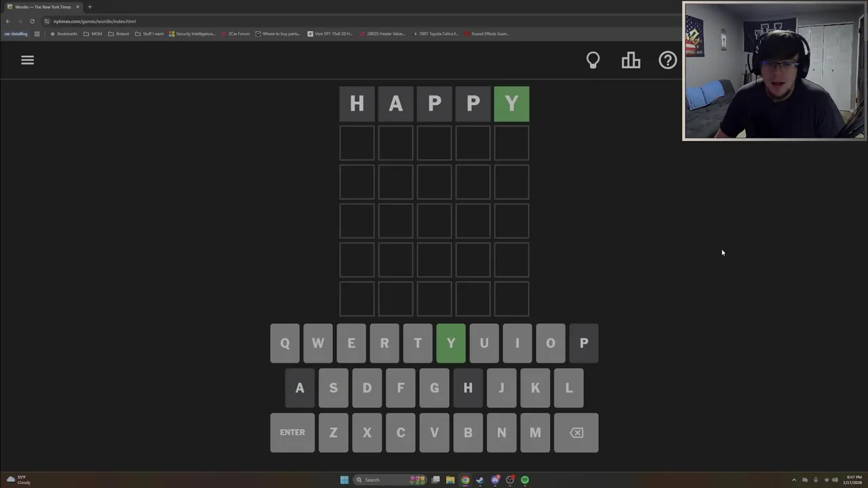
Task: Open the weather widget showing Cloudy
Action: (18, 480)
